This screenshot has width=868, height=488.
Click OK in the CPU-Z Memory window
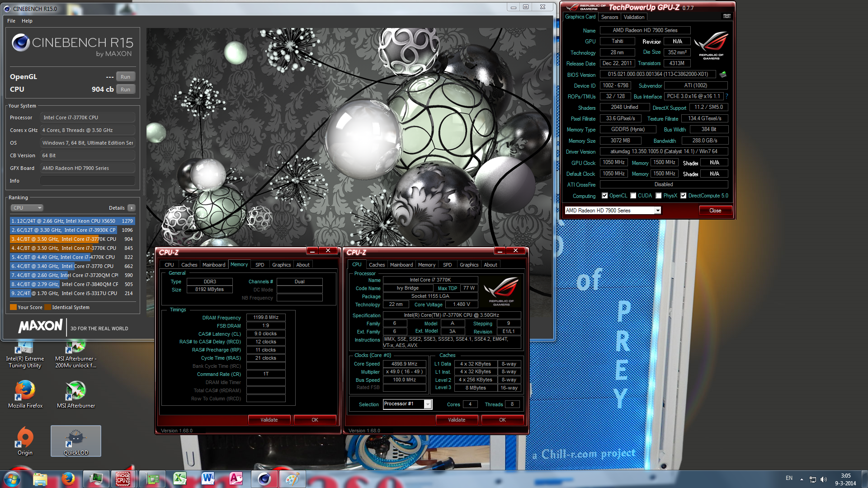(315, 420)
